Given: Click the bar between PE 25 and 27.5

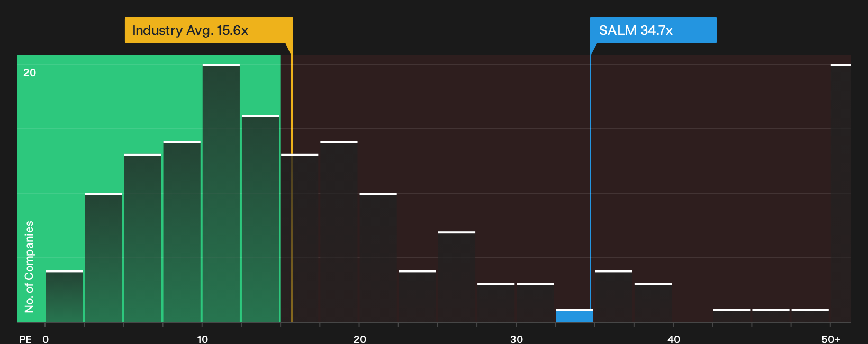Looking at the screenshot, I should coord(457,277).
